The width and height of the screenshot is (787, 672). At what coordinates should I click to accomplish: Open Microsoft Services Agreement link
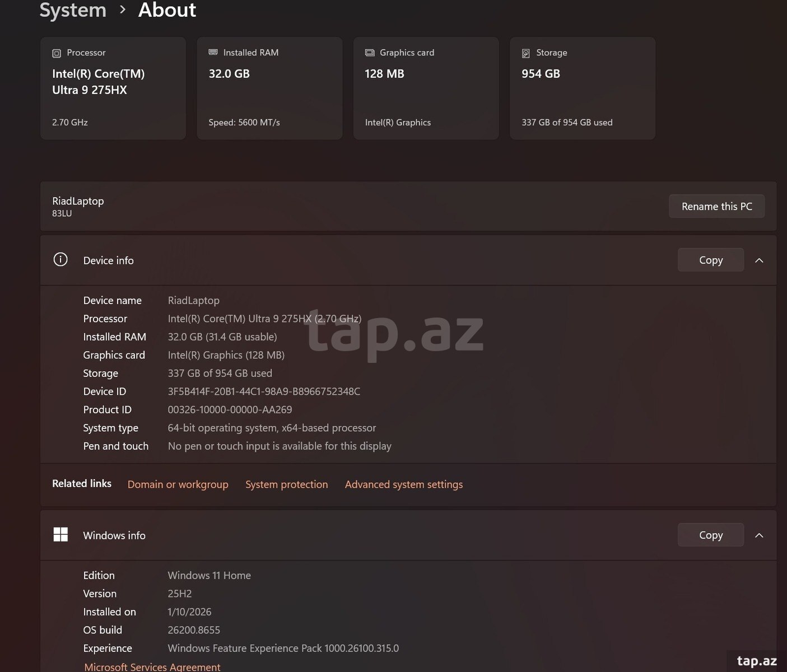pos(152,666)
